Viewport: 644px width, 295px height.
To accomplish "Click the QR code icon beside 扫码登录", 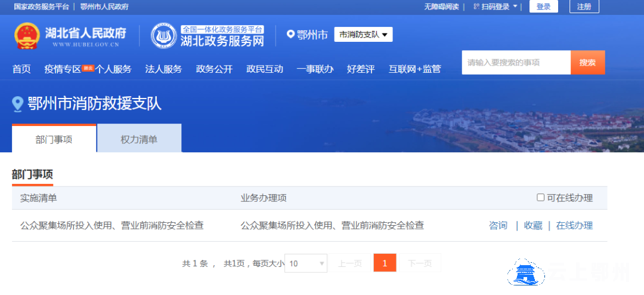I will pyautogui.click(x=476, y=7).
